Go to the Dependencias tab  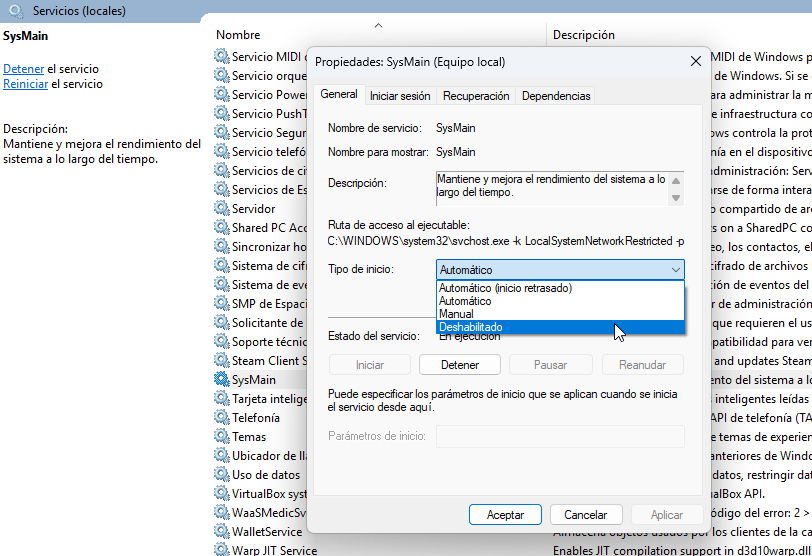[556, 96]
